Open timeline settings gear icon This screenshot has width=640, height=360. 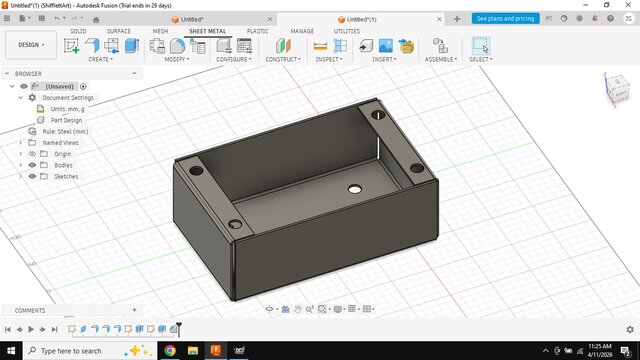(x=630, y=329)
